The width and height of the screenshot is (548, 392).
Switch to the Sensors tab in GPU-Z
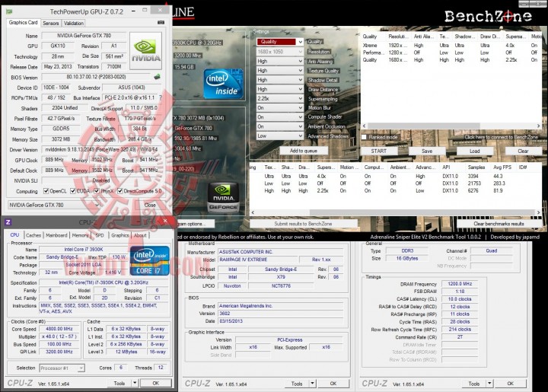(51, 23)
